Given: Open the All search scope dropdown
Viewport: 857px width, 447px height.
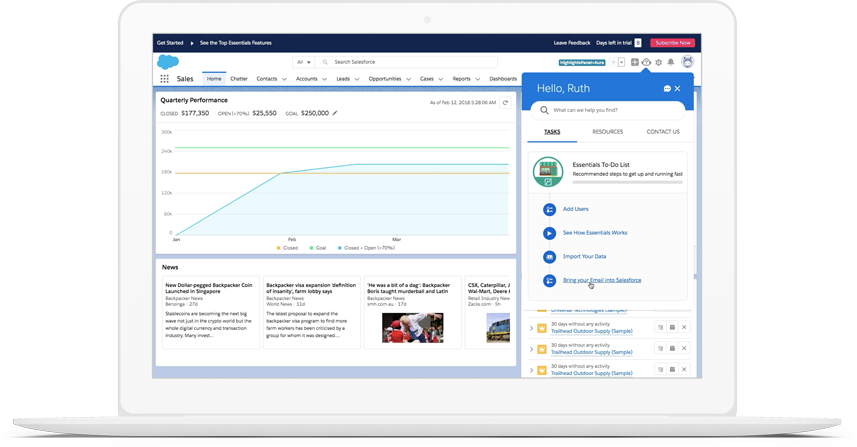Looking at the screenshot, I should (304, 62).
